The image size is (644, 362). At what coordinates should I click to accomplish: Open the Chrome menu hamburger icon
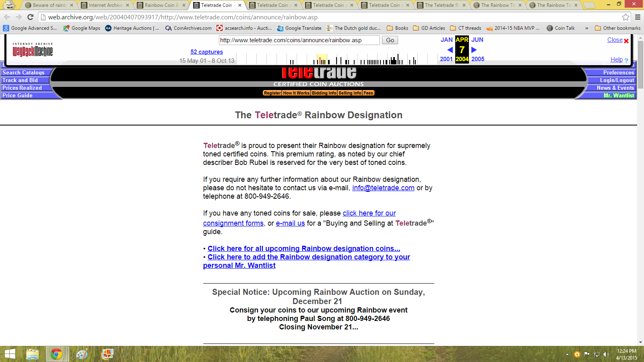[638, 17]
